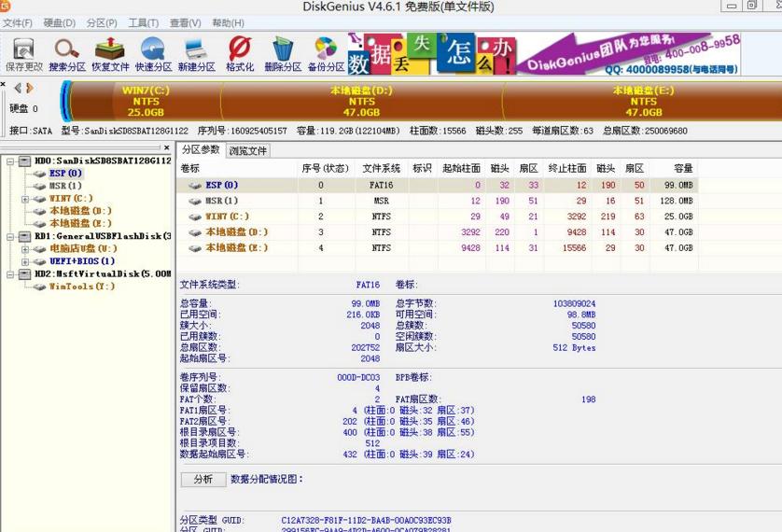Click the DiskGenius data recovery banner ad
Image resolution: width=782 pixels, height=532 pixels.
[x=544, y=54]
